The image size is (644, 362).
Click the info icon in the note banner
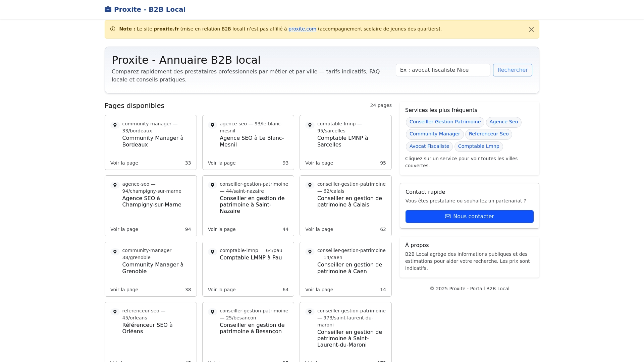point(113,29)
